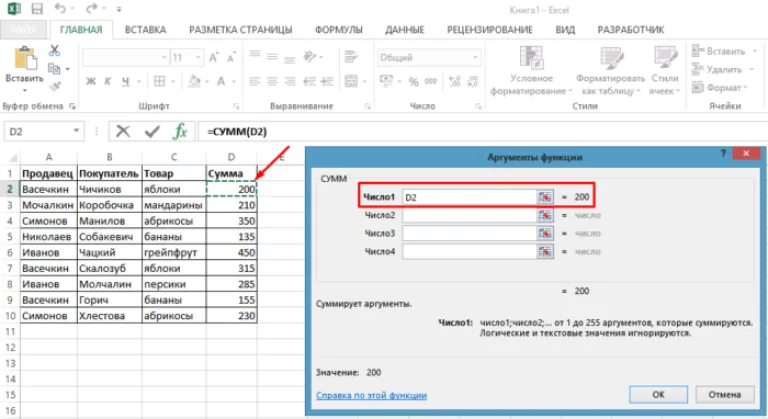Screen dimensions: 768x419
Task: Click the Undo arrow icon
Action: pyautogui.click(x=60, y=8)
